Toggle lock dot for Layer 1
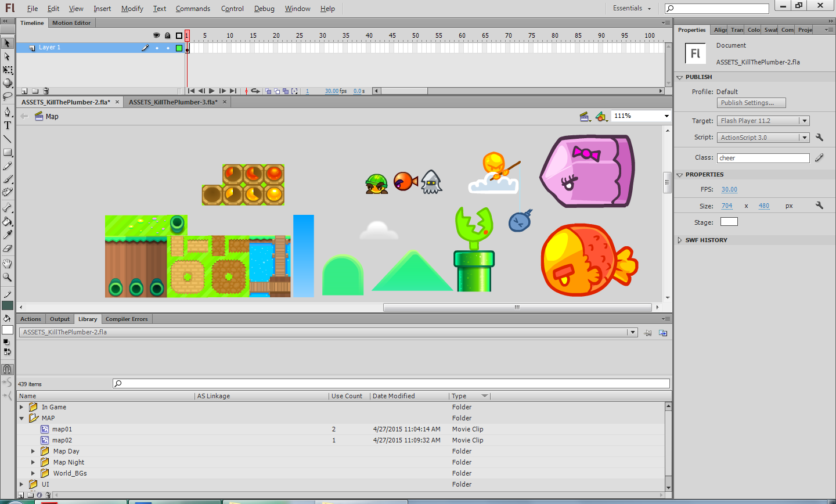 coord(168,48)
